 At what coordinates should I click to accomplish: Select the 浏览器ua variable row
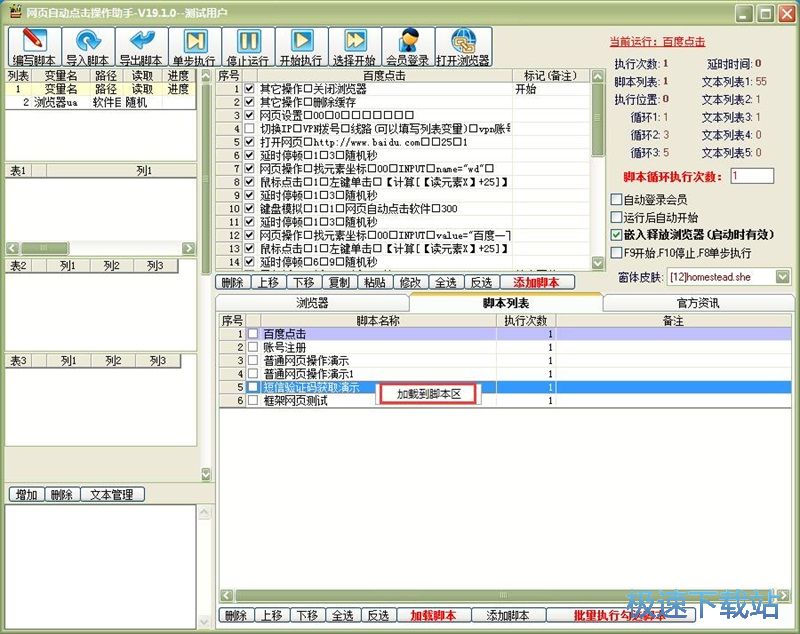(101, 102)
